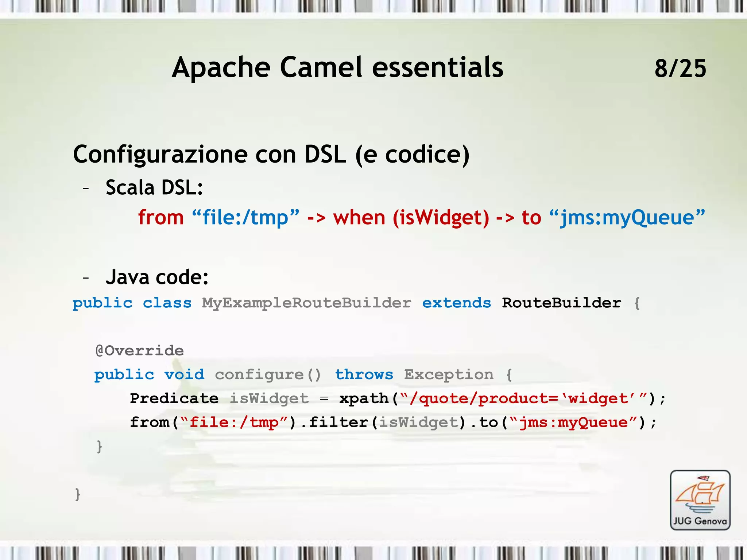Click the red "jms:myQueue" Java string
The height and width of the screenshot is (560, 747).
coord(573,423)
